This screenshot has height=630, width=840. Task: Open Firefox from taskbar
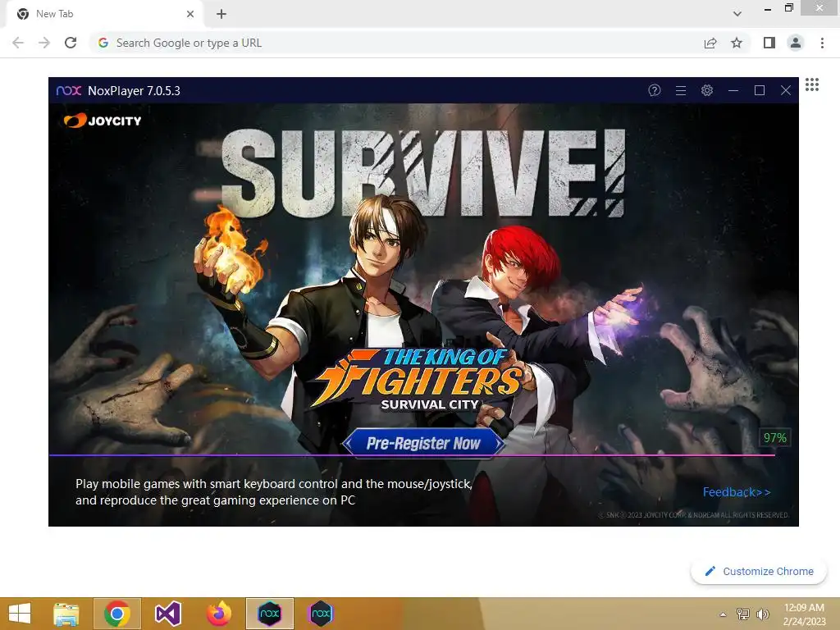click(218, 614)
